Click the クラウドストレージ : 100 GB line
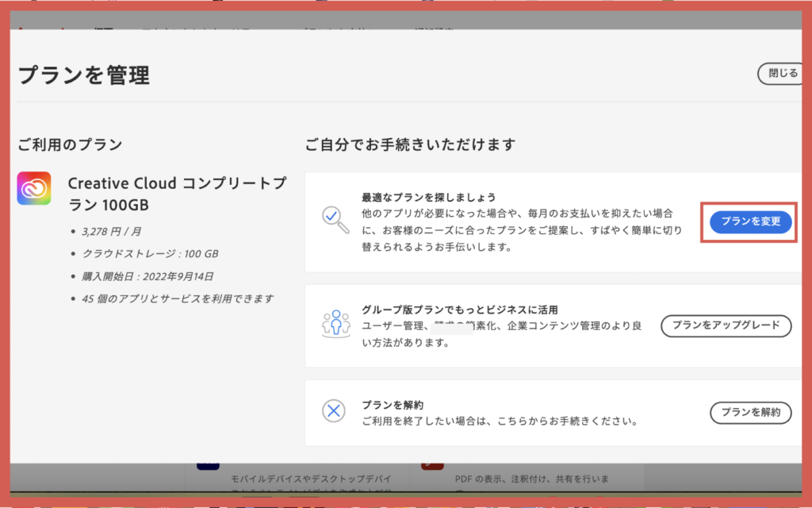812x508 pixels. pos(150,253)
